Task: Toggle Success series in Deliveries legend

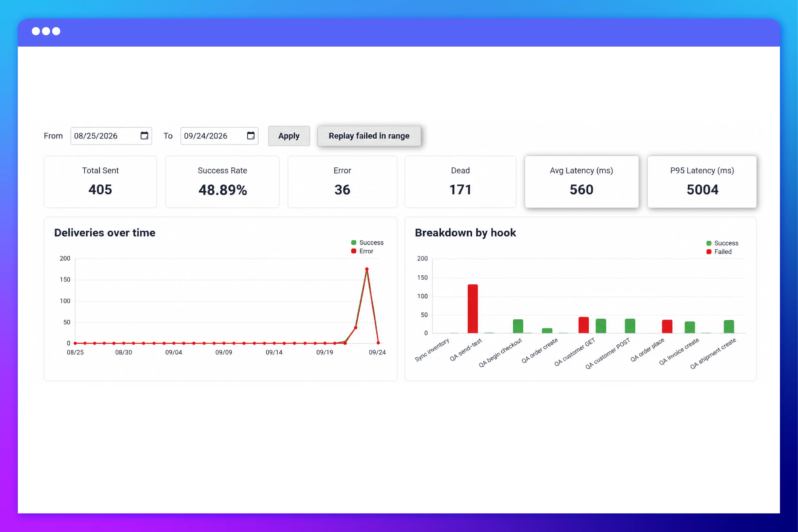Action: (x=367, y=243)
